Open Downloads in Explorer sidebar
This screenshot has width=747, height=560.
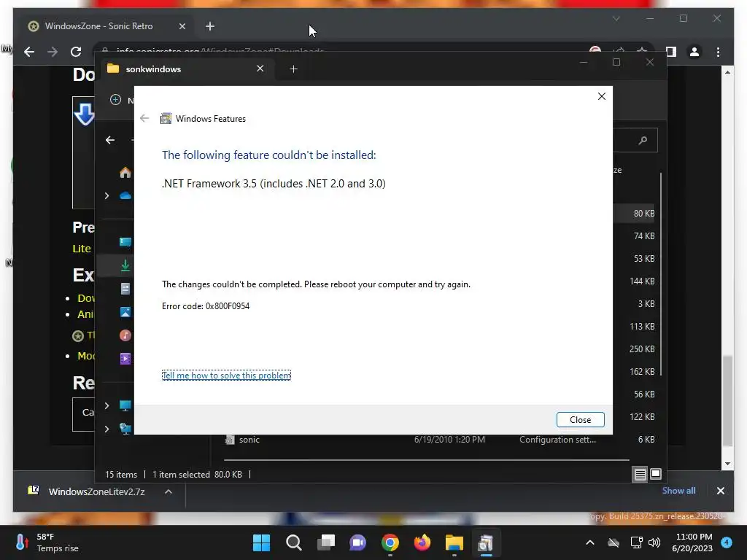(125, 265)
